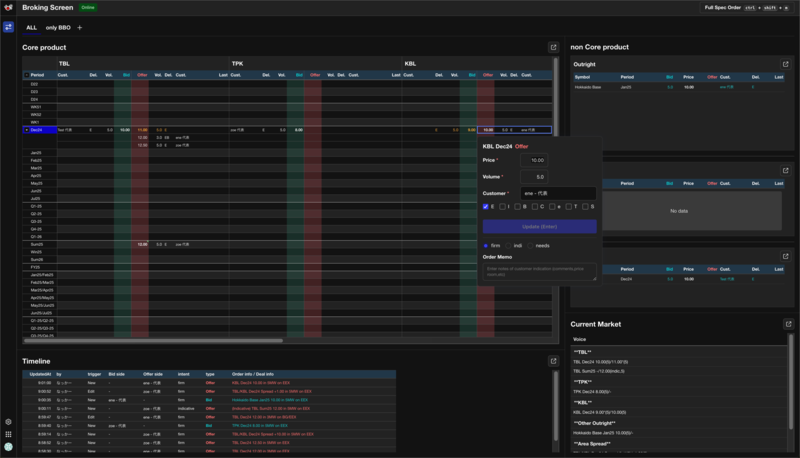The width and height of the screenshot is (800, 458).
Task: Click the Full Spec Order shortcut button
Action: pos(748,8)
